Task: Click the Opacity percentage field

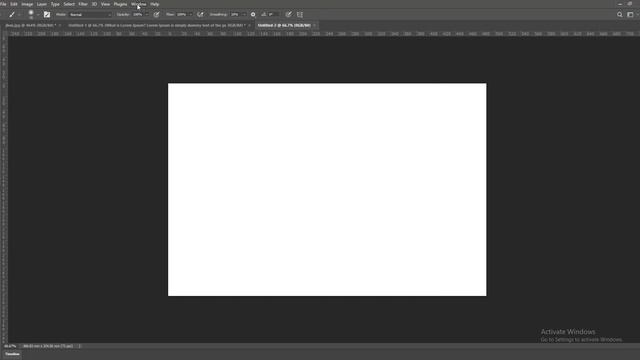Action: pos(138,14)
